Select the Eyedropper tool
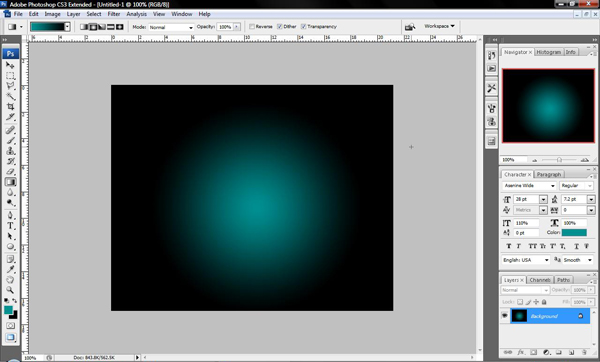This screenshot has width=600, height=362. tap(10, 270)
